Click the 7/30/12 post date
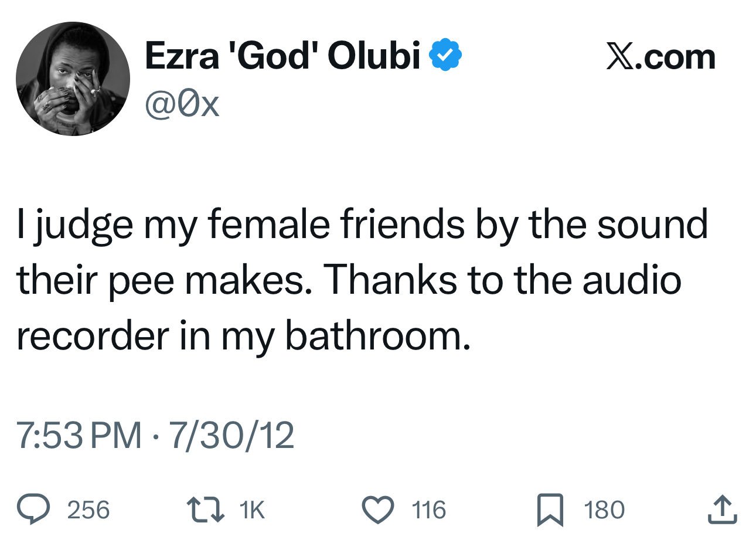The image size is (756, 550). [x=231, y=435]
